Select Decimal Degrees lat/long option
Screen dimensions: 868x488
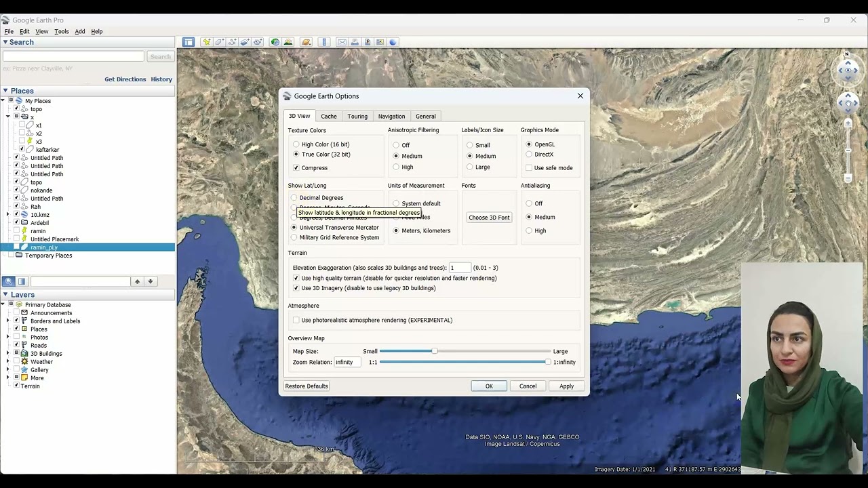294,198
